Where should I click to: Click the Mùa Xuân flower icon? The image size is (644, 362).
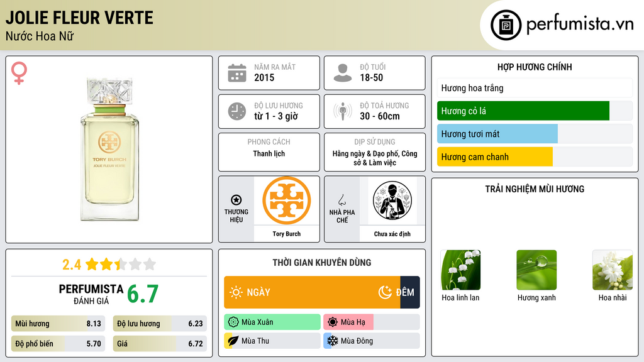pos(233,322)
